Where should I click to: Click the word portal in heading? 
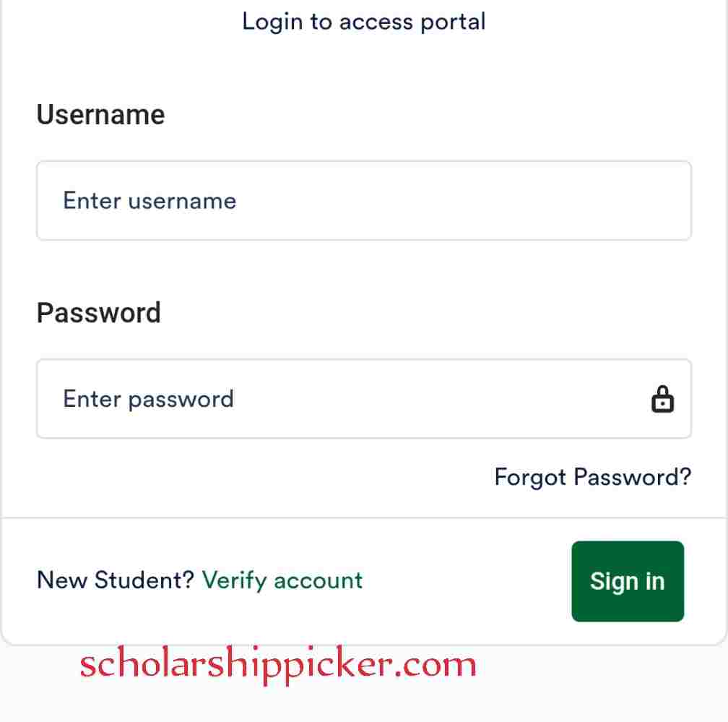coord(453,22)
